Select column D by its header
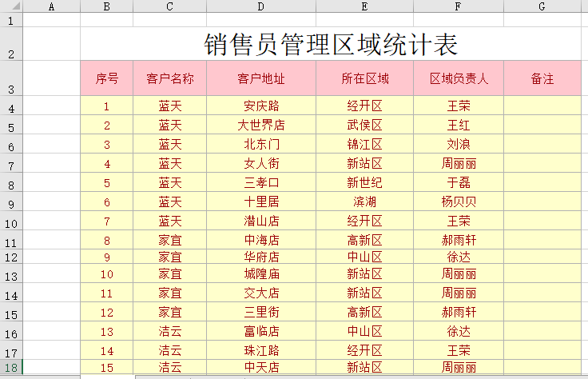Screen dimensions: 588x379 tap(261, 6)
